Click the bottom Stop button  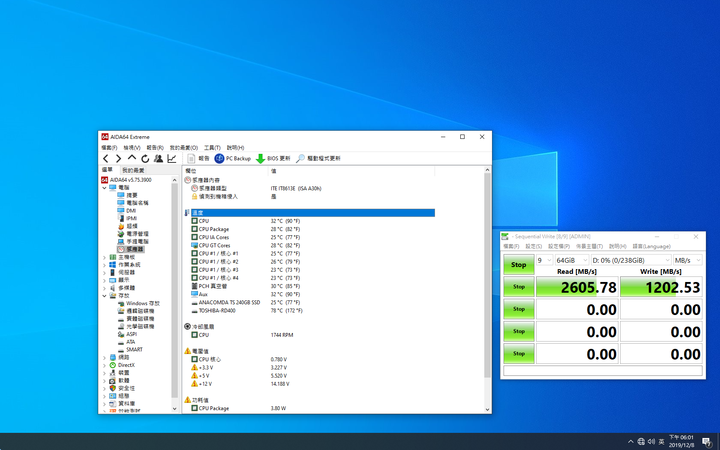point(519,354)
